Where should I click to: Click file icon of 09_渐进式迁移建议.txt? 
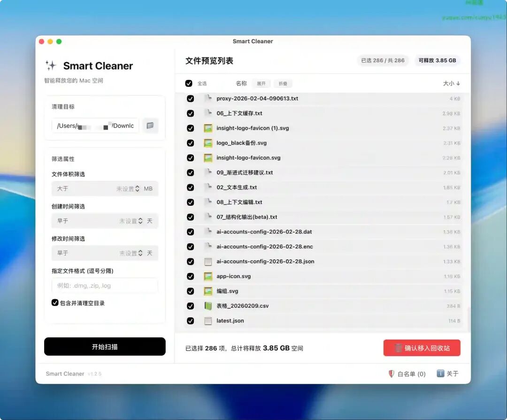[x=208, y=172]
